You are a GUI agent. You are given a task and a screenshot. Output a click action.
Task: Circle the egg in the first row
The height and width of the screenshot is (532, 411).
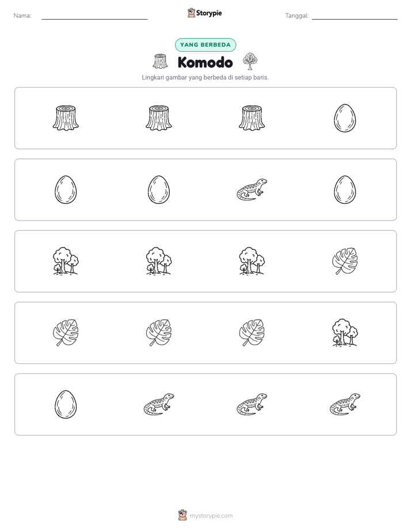(345, 118)
